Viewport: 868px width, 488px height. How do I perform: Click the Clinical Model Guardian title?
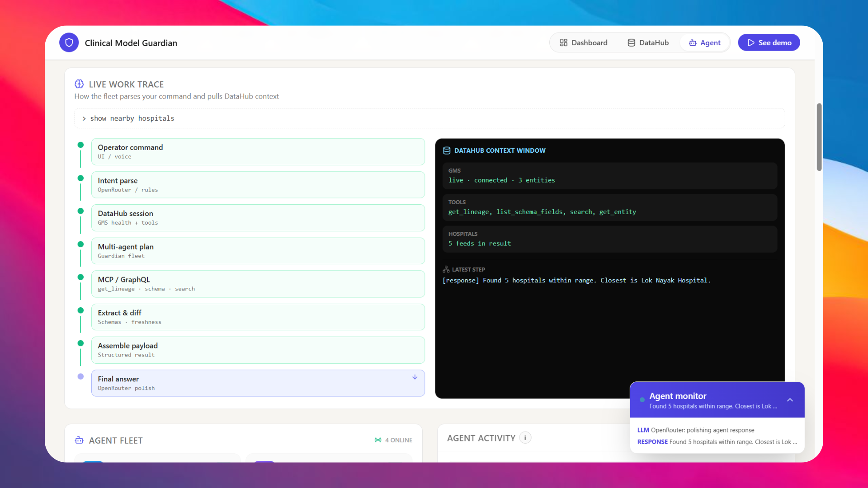pyautogui.click(x=131, y=43)
